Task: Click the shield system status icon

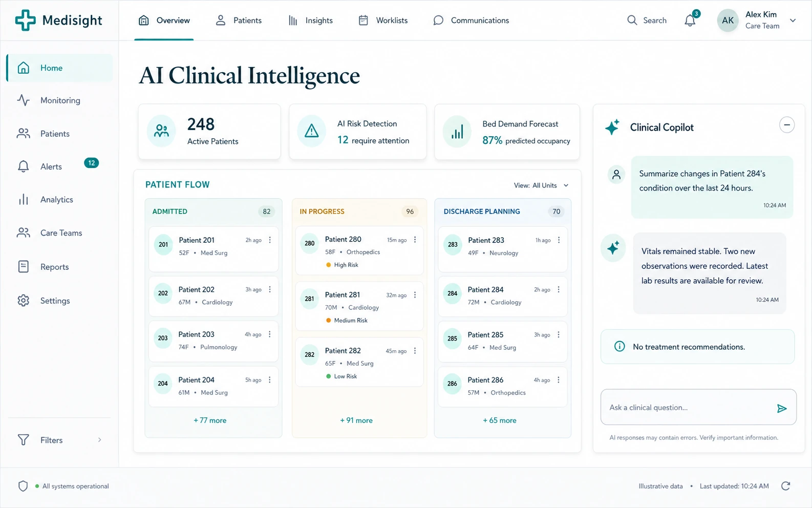Action: [23, 486]
